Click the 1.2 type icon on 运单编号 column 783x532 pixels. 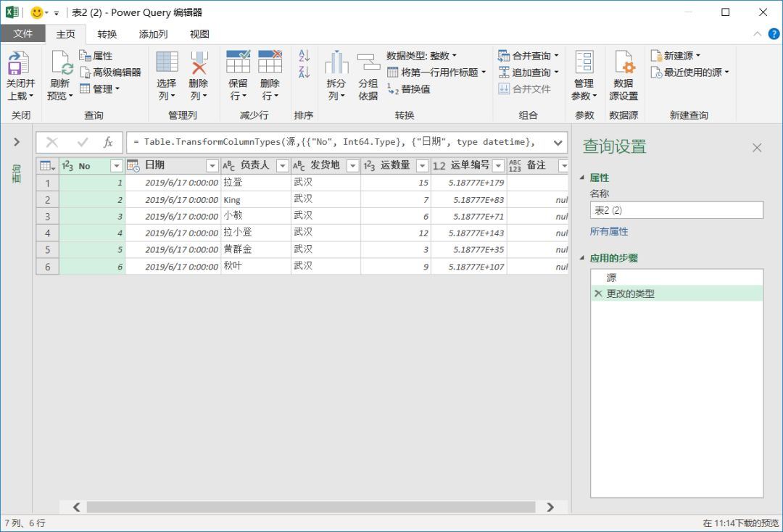(x=439, y=166)
